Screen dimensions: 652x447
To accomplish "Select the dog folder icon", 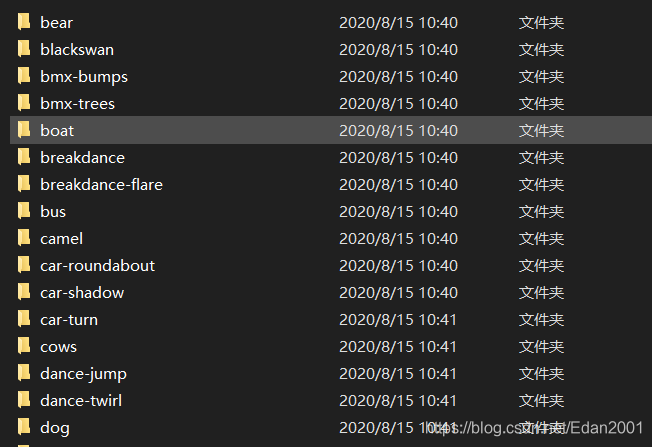I will coord(24,427).
